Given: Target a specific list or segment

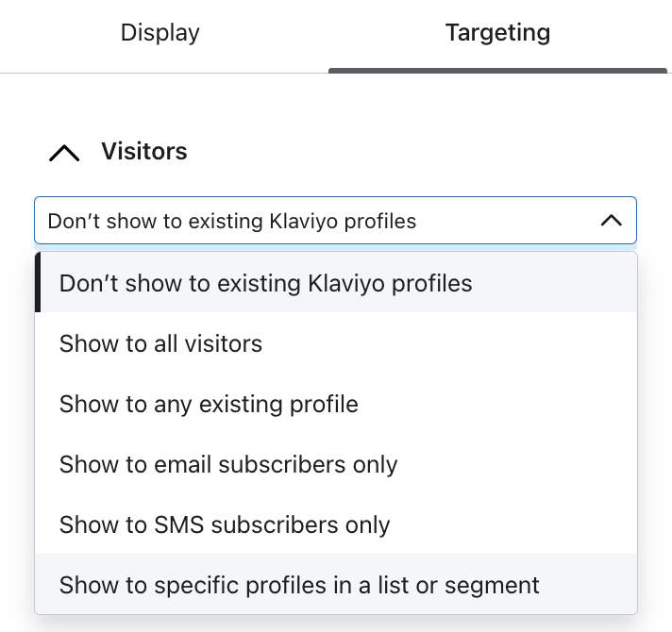Looking at the screenshot, I should tap(299, 585).
